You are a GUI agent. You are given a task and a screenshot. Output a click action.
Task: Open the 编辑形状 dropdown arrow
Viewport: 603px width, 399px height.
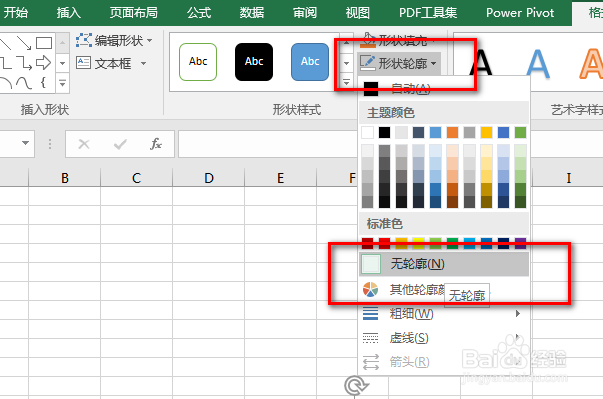(150, 40)
